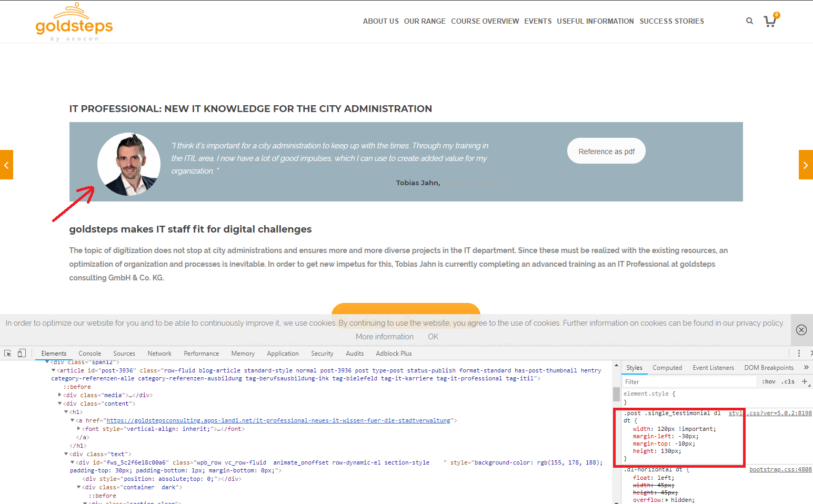Collapse the div class container dark node

pyautogui.click(x=78, y=487)
